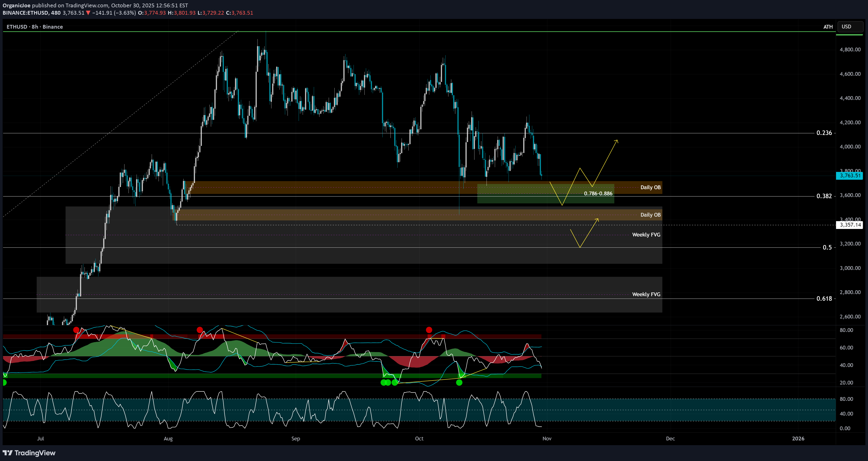Select the 0.786-0.886 green zone label
Screen dimensions: 868x461
pos(598,194)
